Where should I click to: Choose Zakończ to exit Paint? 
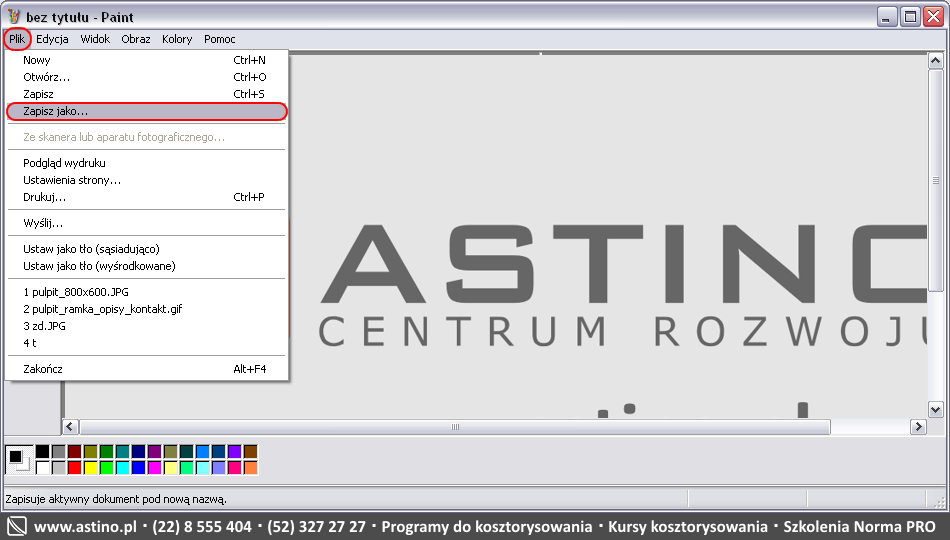(x=146, y=369)
